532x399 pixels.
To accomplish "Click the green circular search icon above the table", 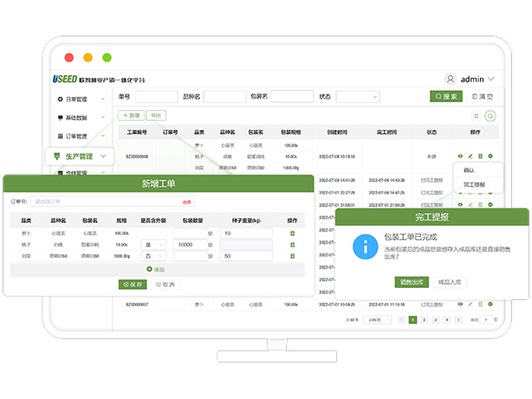I will (490, 115).
